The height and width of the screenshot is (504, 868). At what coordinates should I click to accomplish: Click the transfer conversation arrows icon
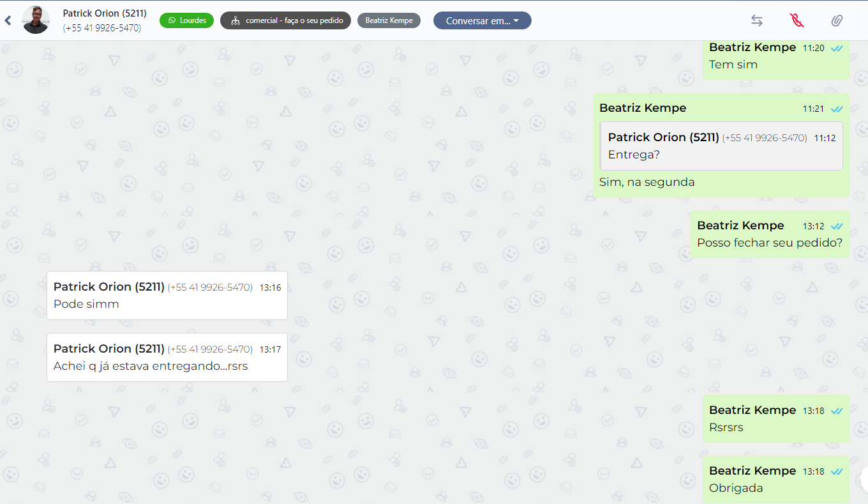tap(757, 20)
